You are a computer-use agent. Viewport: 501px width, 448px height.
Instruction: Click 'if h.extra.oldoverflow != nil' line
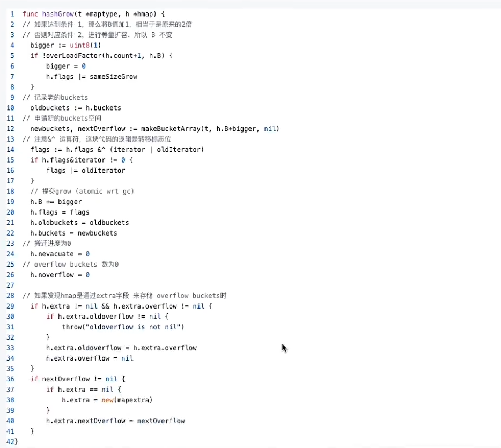pos(107,317)
